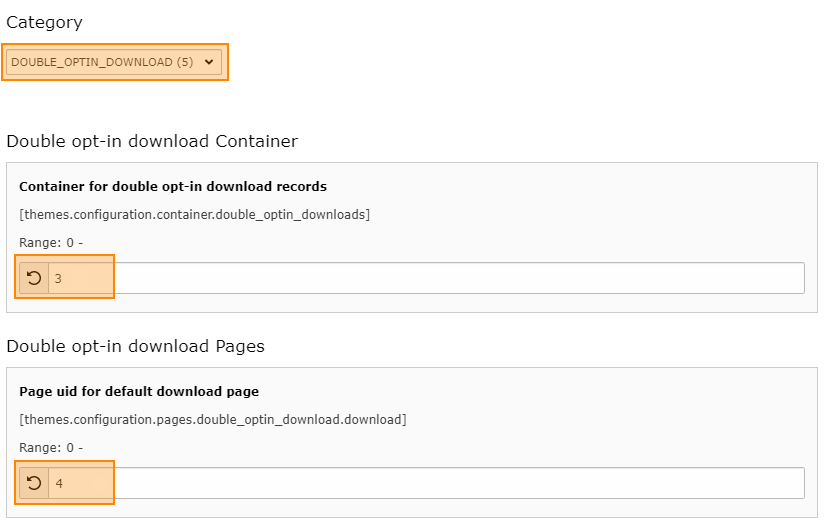Open the DOUBLE_OPTIN_DOWNLOAD category dropdown
This screenshot has height=531, width=828.
(114, 62)
